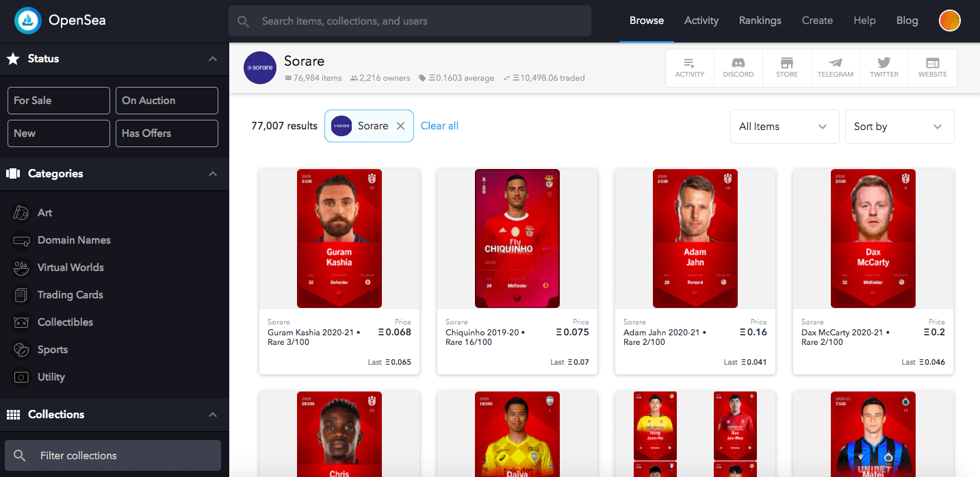Open the Sort by dropdown
The width and height of the screenshot is (980, 477).
point(900,127)
